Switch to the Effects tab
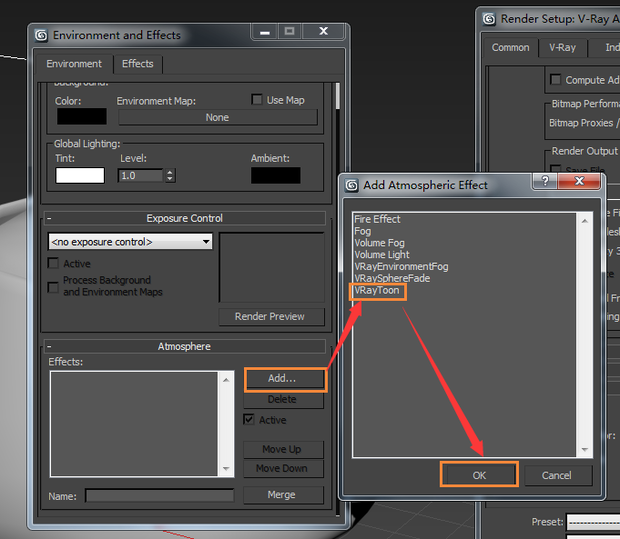 pyautogui.click(x=138, y=64)
